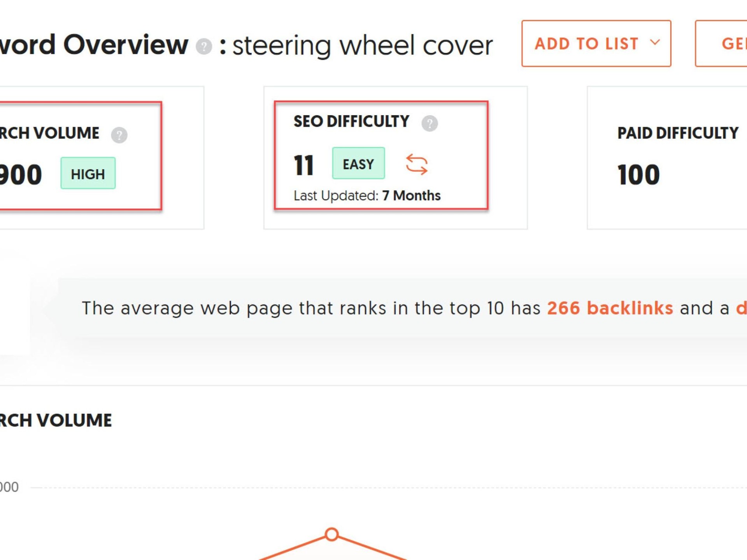Click the chevron arrow on ADD TO LIST
The image size is (747, 560).
655,42
